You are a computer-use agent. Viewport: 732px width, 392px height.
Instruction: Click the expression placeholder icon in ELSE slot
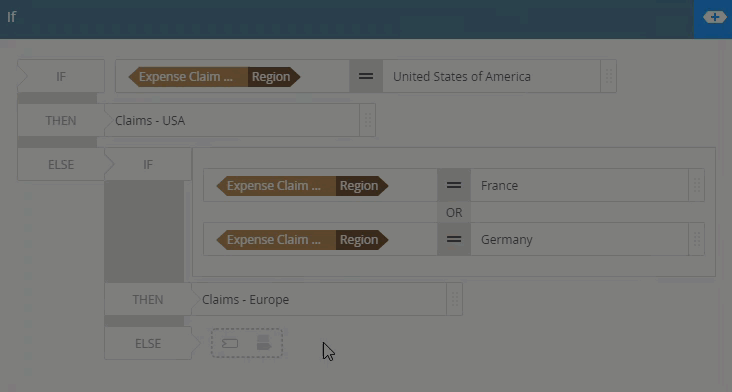[264, 343]
